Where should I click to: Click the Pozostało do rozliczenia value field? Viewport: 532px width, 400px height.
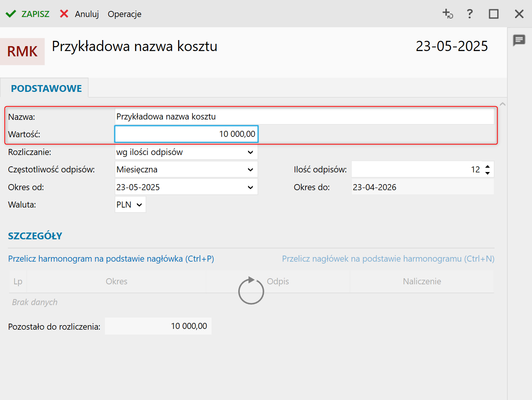[x=158, y=326]
